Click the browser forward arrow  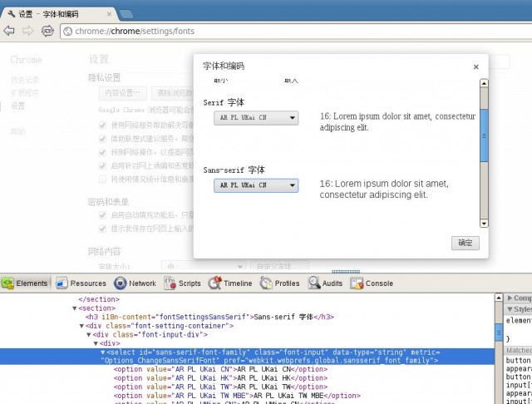[x=27, y=31]
